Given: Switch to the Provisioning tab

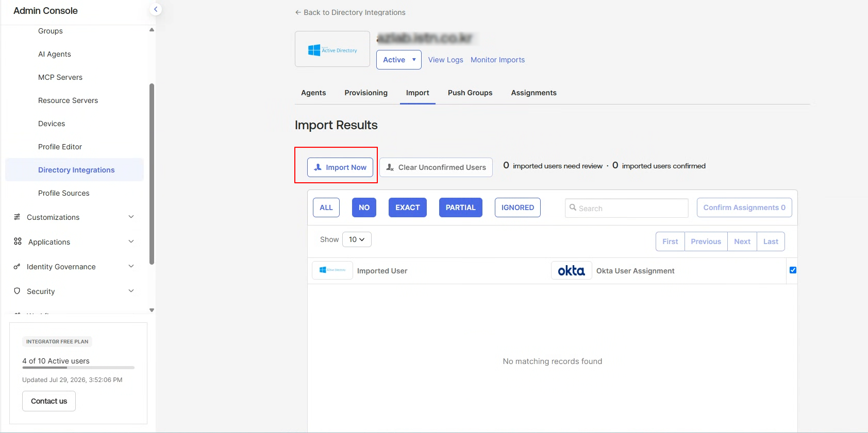Looking at the screenshot, I should 366,93.
